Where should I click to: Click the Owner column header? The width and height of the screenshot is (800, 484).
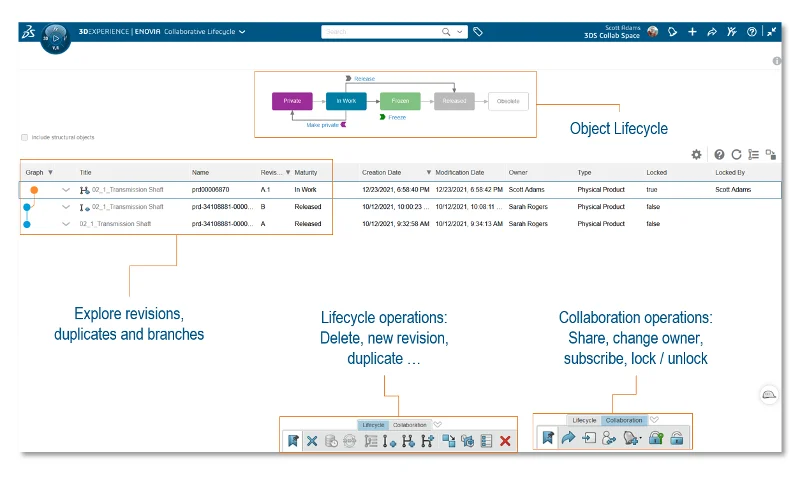(x=518, y=172)
